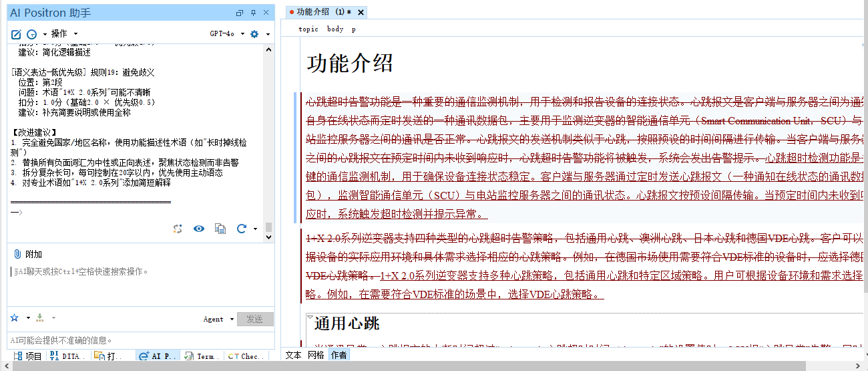Click the 附加 attach paperclip button
Screen dimensions: 868x371
click(27, 254)
